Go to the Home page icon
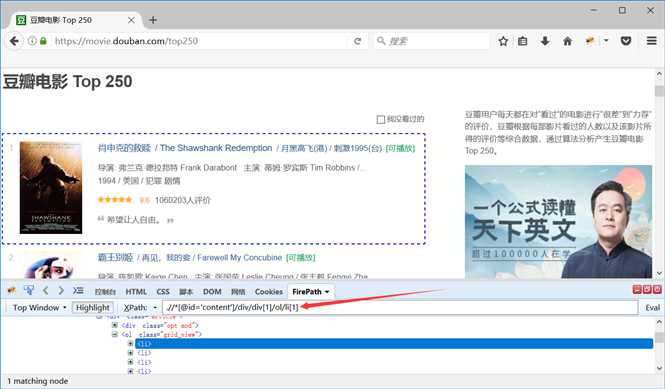Image resolution: width=665 pixels, height=389 pixels. click(567, 41)
